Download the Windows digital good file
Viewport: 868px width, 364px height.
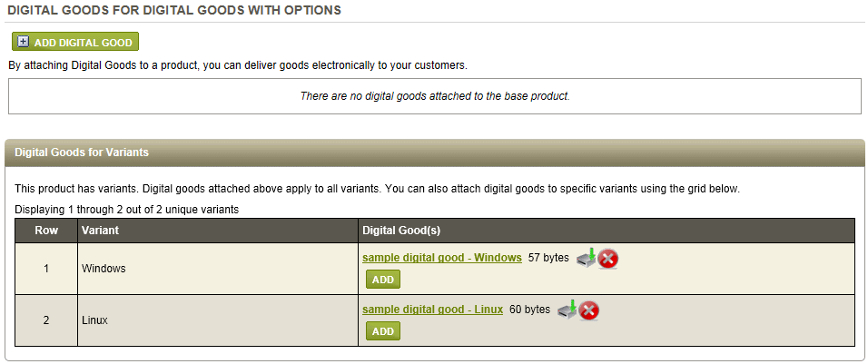pos(587,258)
